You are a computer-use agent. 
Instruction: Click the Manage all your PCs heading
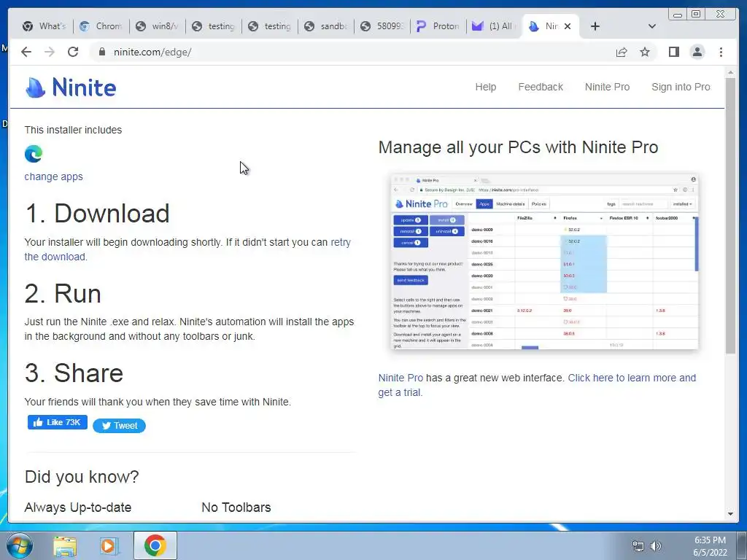(x=519, y=147)
